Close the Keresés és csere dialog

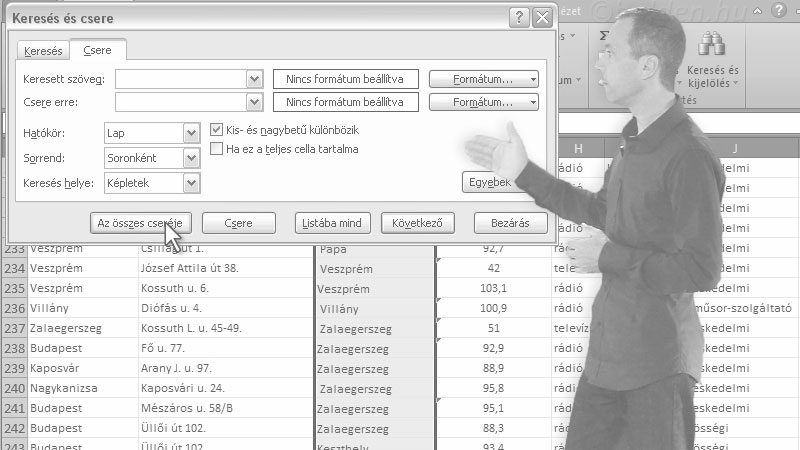tap(542, 18)
